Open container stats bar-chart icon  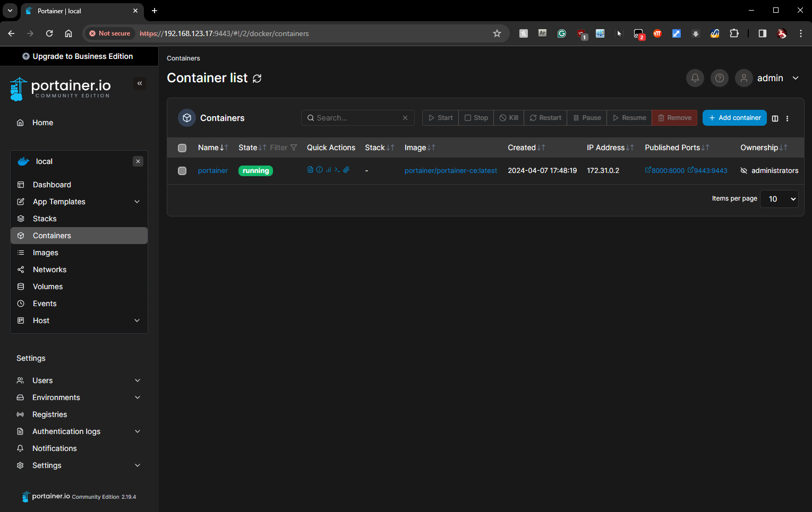[328, 170]
